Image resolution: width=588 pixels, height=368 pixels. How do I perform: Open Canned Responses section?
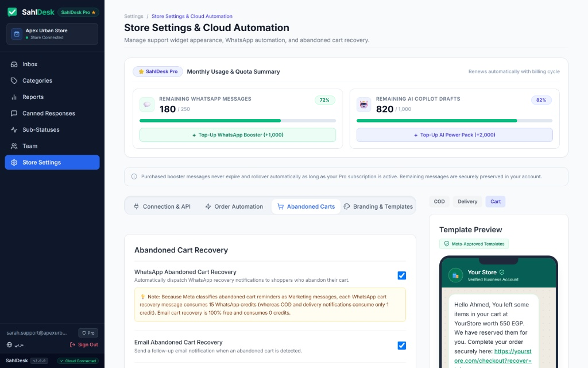[x=52, y=113]
